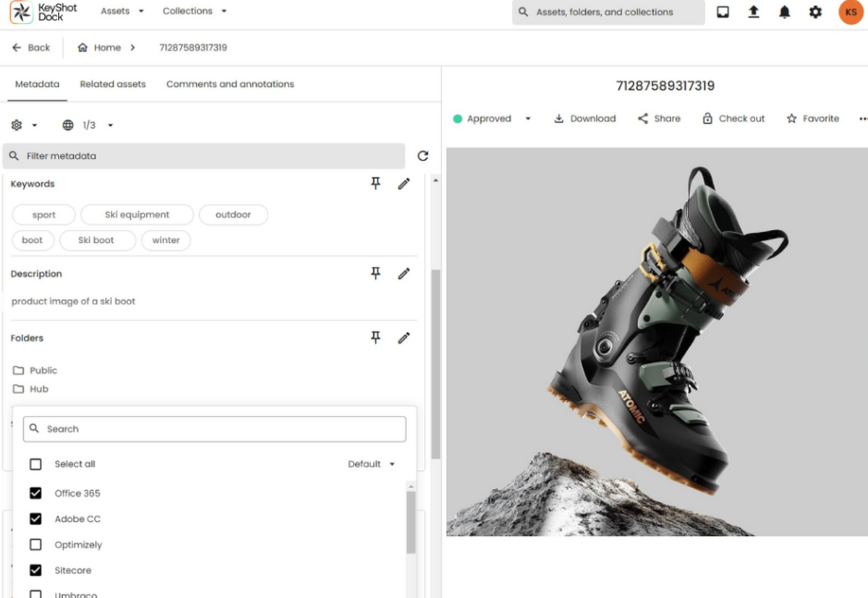Click the Check out button
This screenshot has width=868, height=598.
pos(733,119)
